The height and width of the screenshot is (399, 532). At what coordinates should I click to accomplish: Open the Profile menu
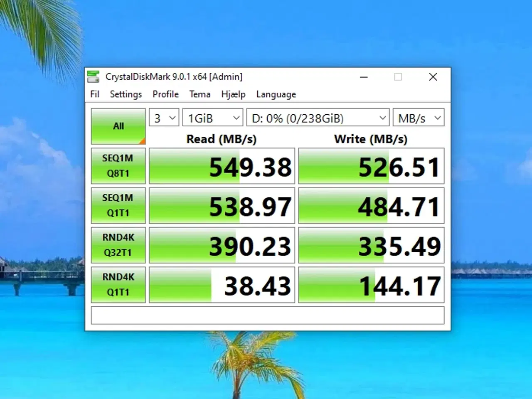(165, 94)
